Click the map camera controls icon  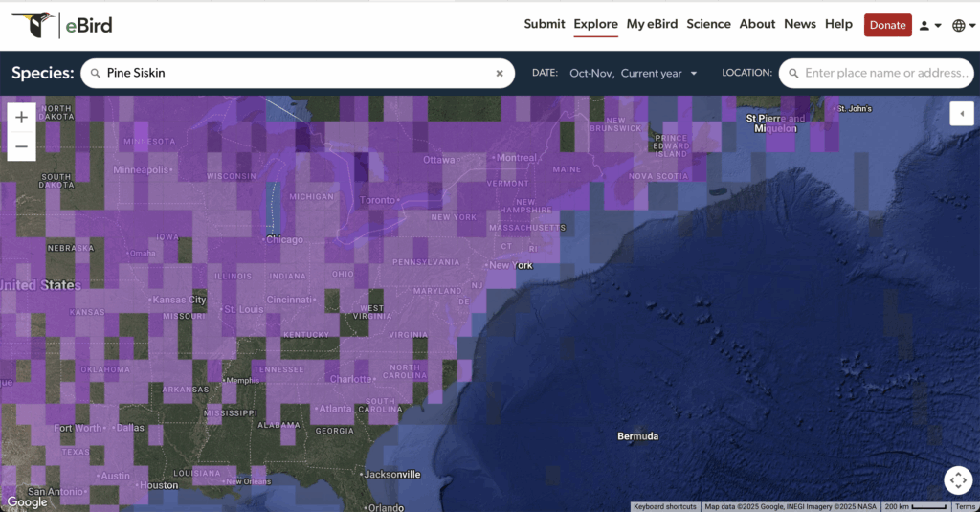tap(958, 480)
